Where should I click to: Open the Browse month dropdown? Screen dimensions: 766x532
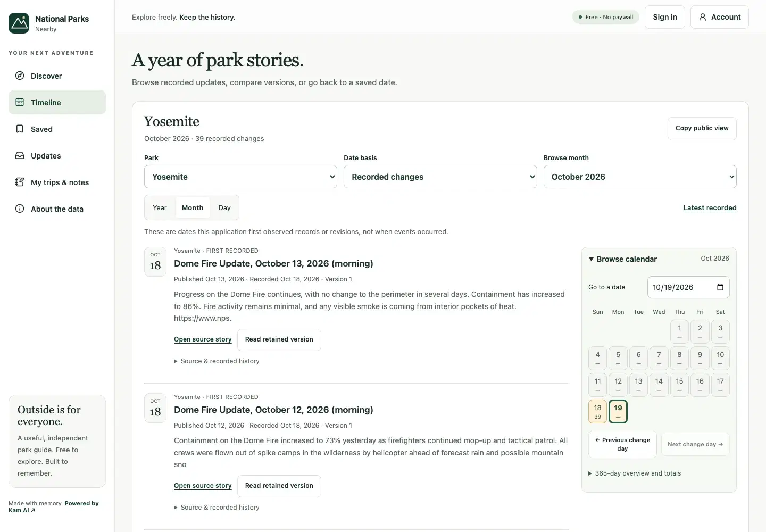click(640, 177)
